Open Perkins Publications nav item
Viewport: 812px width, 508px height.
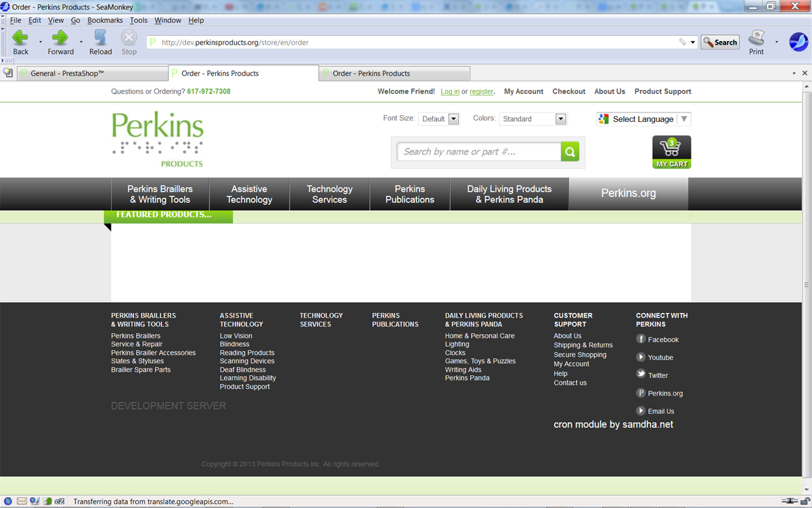(410, 194)
